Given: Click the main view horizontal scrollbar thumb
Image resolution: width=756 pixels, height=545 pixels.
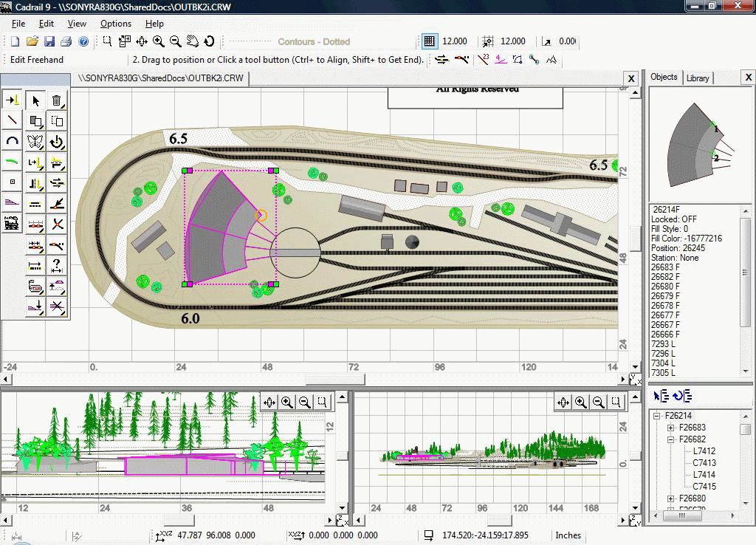Looking at the screenshot, I should pos(335,380).
